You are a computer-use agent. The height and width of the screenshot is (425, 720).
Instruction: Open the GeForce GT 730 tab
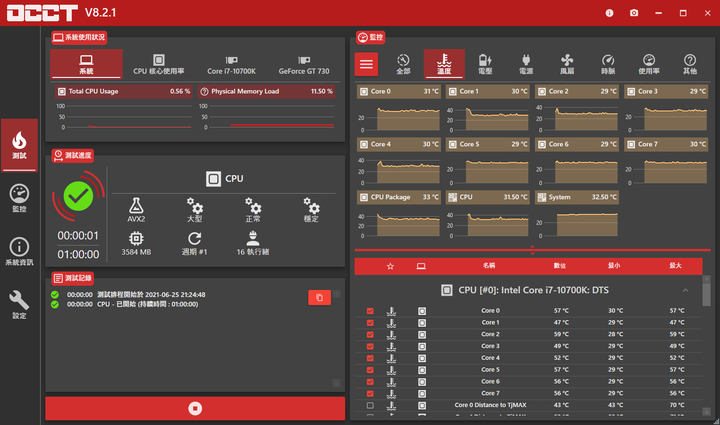click(304, 64)
